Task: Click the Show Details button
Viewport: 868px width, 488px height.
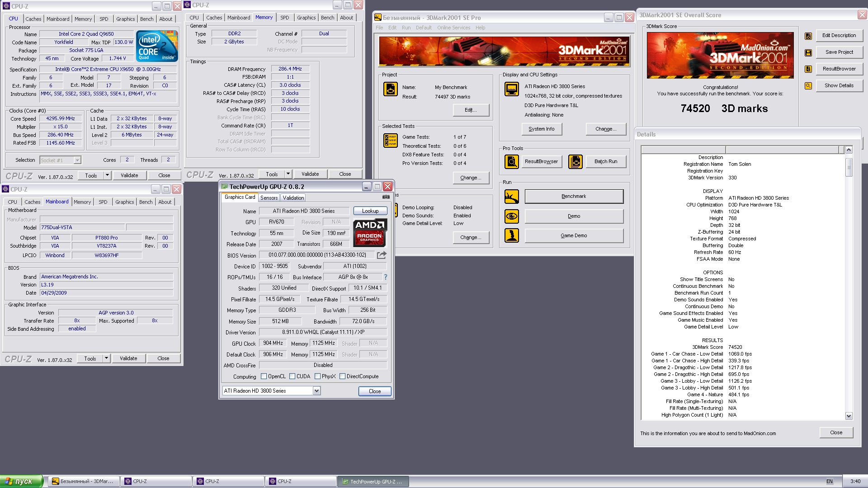Action: tap(839, 85)
